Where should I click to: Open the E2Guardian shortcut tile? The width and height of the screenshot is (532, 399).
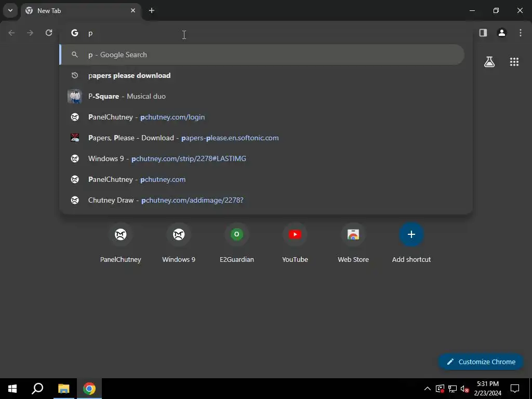pos(237,243)
